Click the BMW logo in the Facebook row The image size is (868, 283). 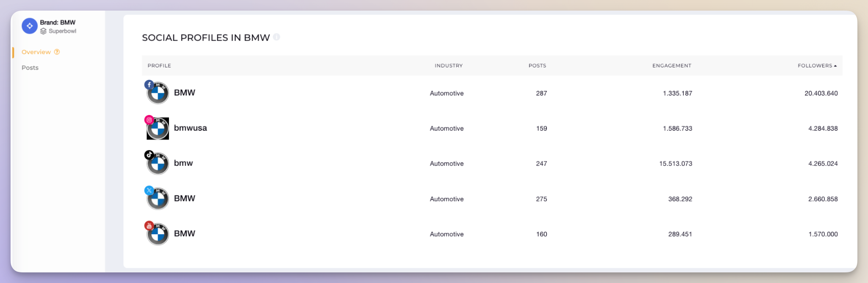point(158,93)
